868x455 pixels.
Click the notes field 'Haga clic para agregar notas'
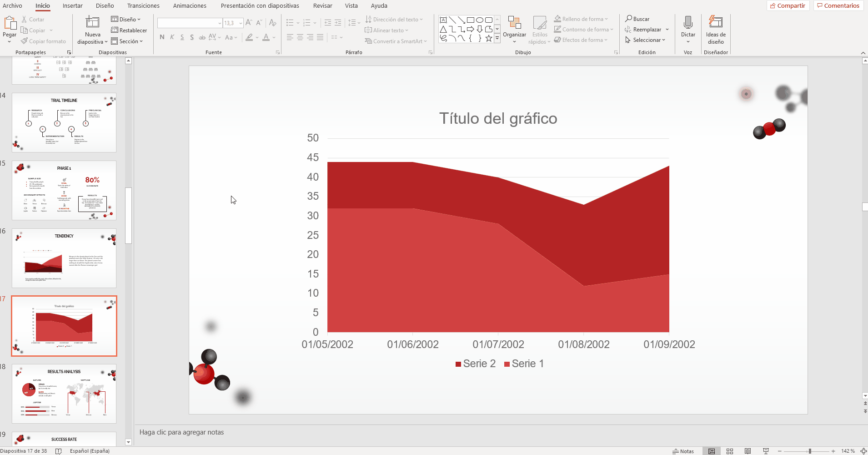pos(181,432)
